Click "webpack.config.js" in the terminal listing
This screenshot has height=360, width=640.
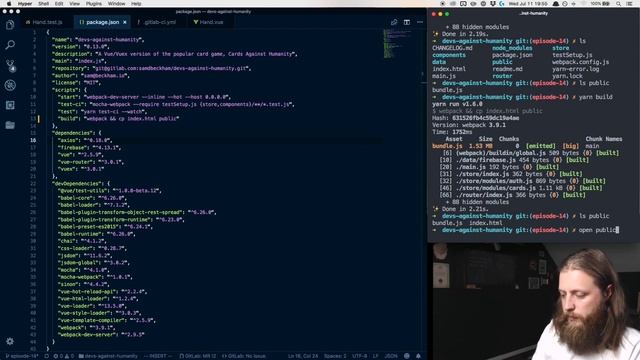point(580,62)
